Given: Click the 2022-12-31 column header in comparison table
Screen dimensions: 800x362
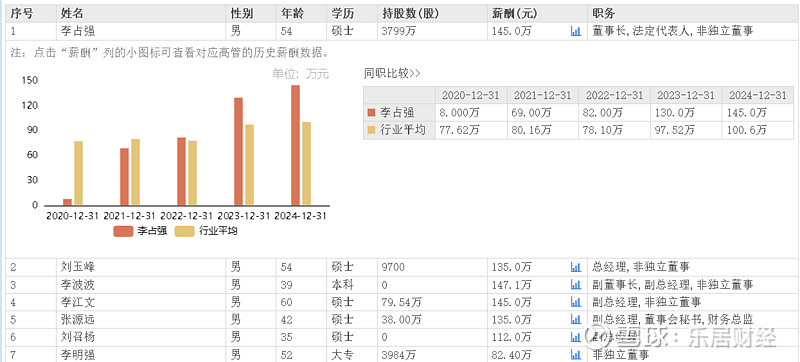Looking at the screenshot, I should click(x=614, y=95).
